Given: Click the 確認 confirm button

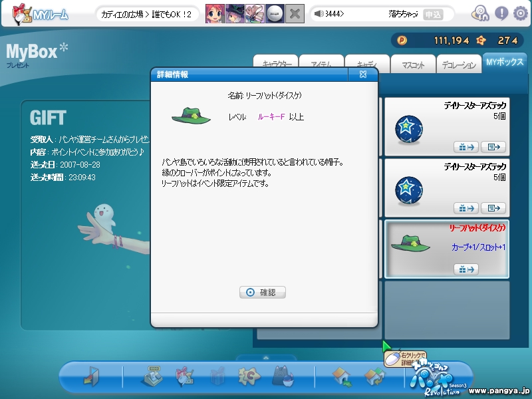Looking at the screenshot, I should [x=263, y=292].
